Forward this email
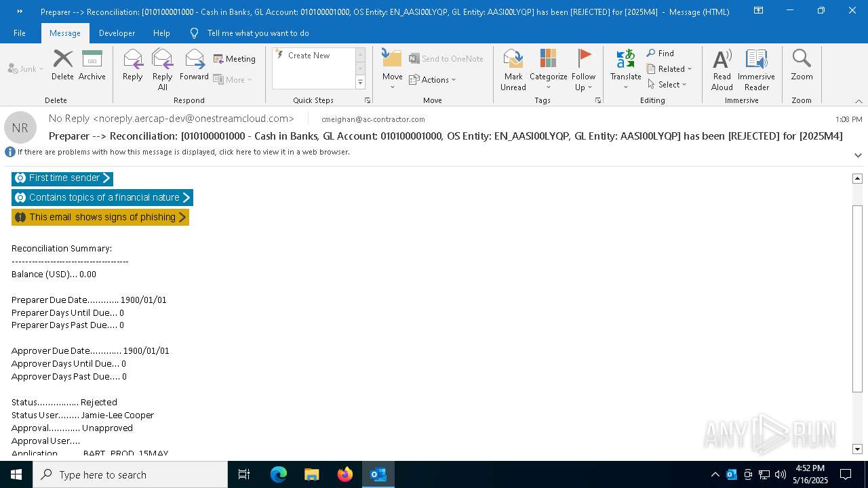Screen dimensions: 868x488 [x=194, y=65]
